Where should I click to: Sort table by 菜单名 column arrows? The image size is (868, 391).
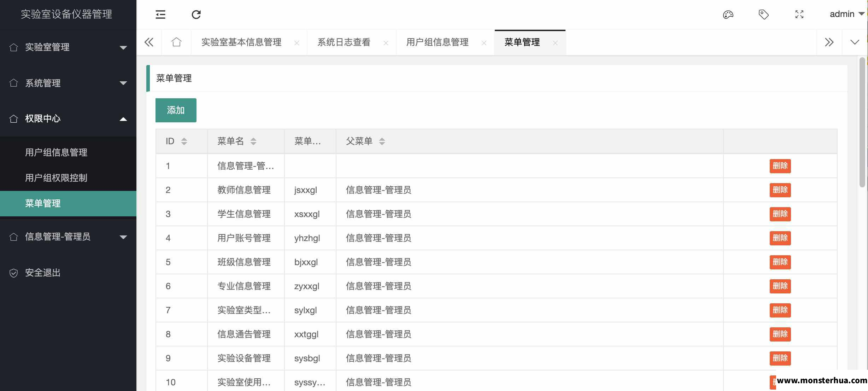[253, 141]
